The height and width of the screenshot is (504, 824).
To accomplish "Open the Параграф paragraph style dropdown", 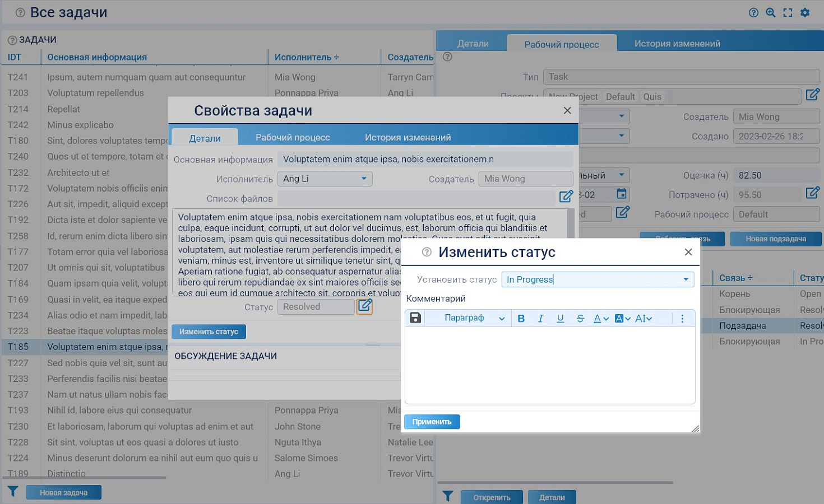I will click(x=474, y=318).
